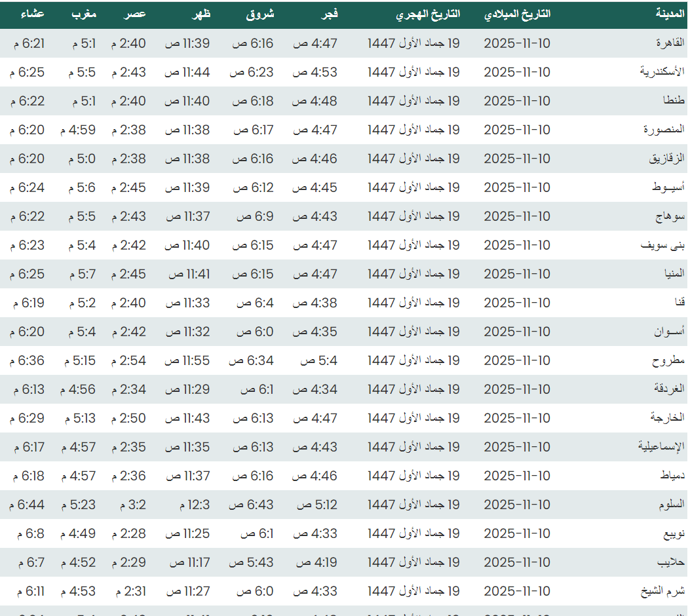Select the أسوان city name cell
The image size is (688, 616).
pyautogui.click(x=668, y=332)
